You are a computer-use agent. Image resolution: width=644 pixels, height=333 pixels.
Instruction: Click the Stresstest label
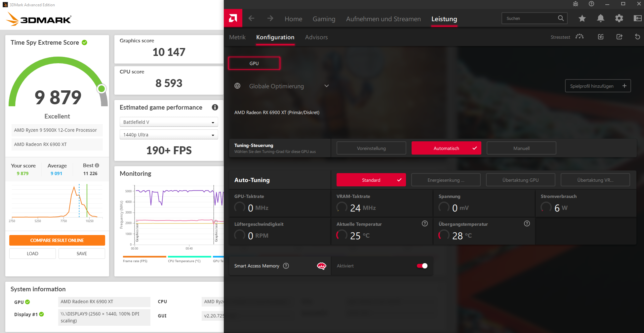[560, 37]
